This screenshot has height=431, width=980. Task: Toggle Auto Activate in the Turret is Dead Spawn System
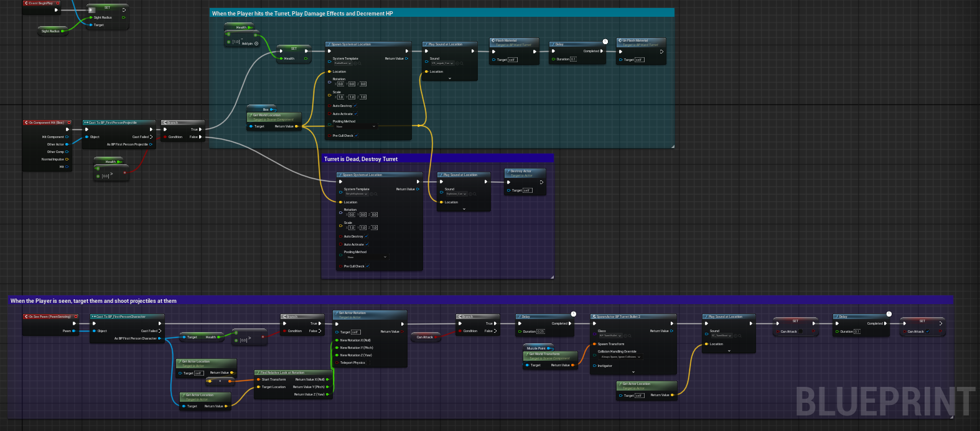(x=367, y=244)
